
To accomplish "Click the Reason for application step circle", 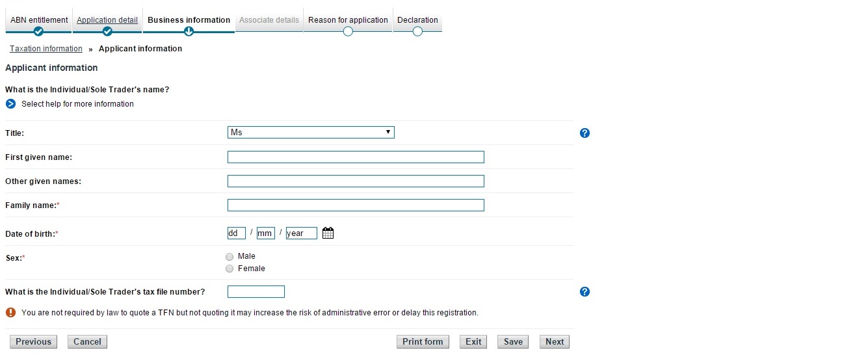I will (348, 31).
